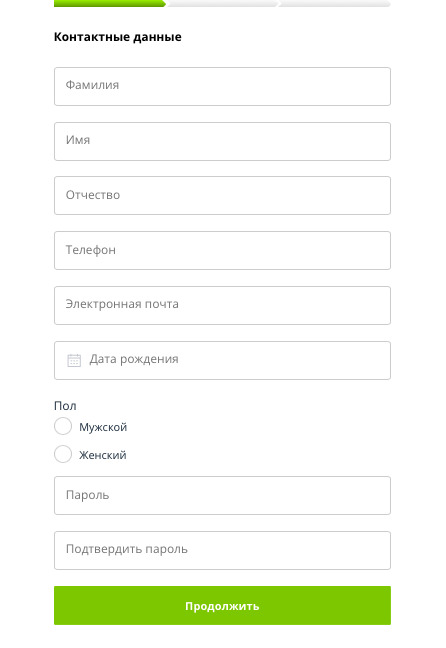The width and height of the screenshot is (446, 648).
Task: Focus the Фамилия input field
Action: coord(222,86)
